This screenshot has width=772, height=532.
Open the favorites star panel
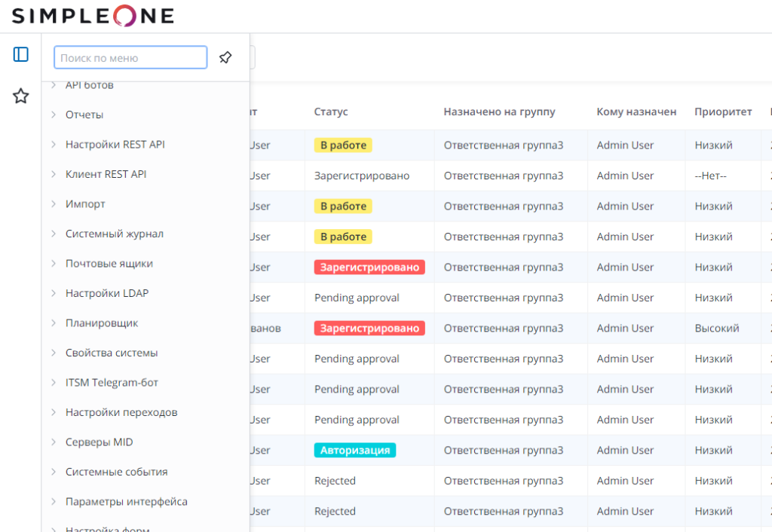click(21, 96)
